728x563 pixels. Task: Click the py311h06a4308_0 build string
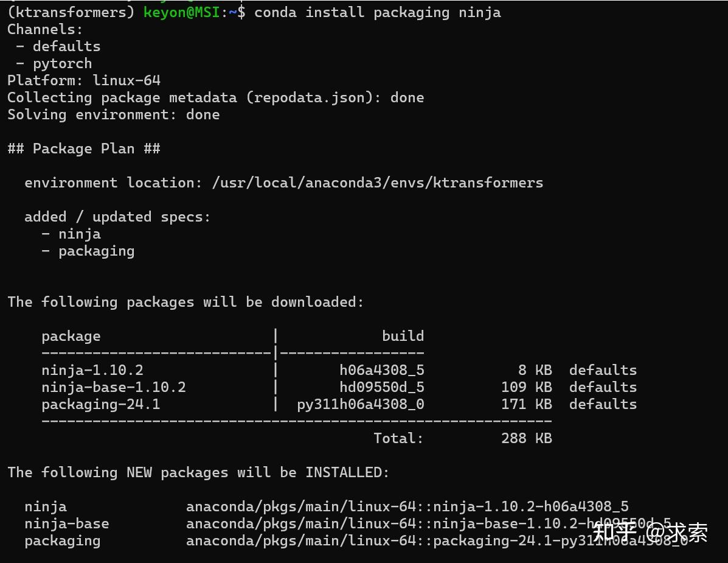[x=361, y=404]
